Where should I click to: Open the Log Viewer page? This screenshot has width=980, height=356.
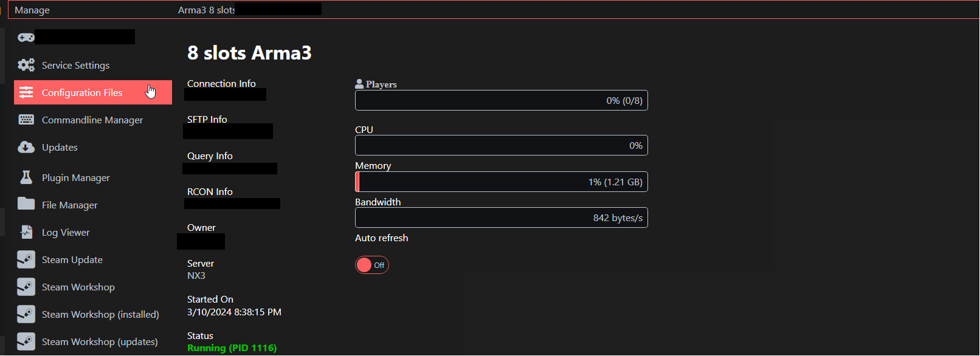coord(66,232)
